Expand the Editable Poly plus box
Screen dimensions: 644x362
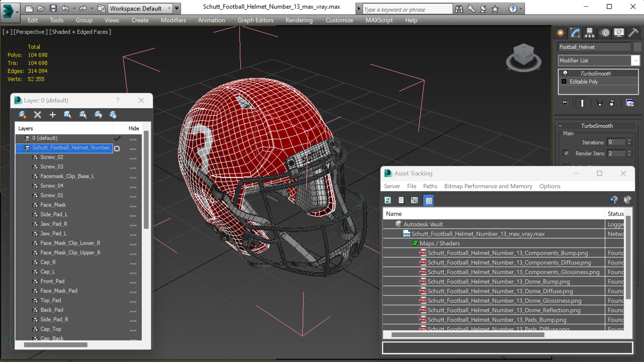[x=564, y=81]
